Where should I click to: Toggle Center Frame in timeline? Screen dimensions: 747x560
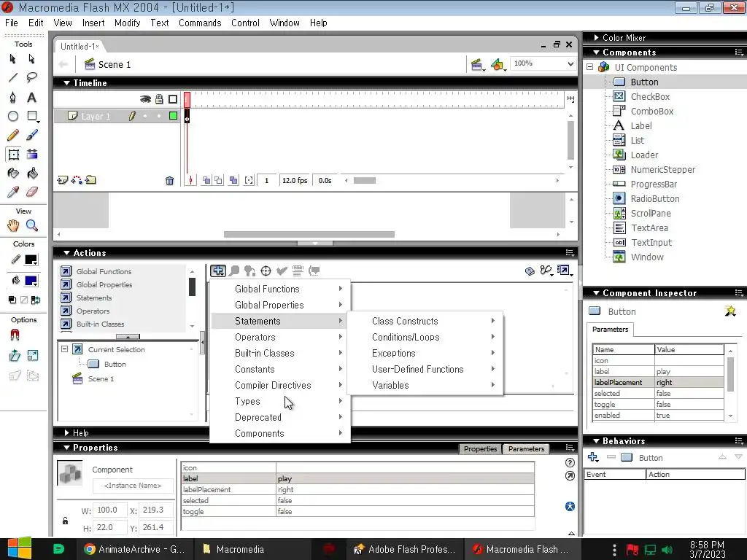click(x=190, y=181)
